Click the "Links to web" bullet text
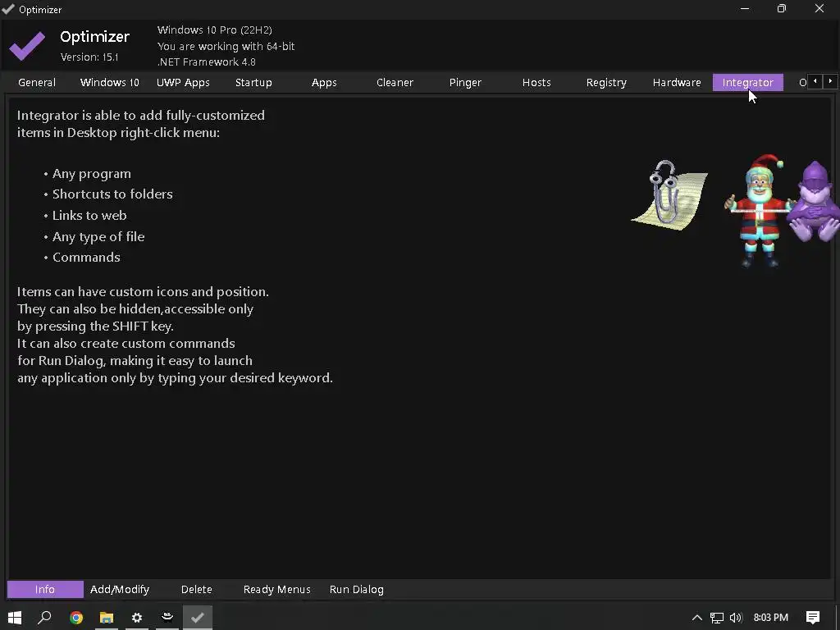 [x=89, y=216]
